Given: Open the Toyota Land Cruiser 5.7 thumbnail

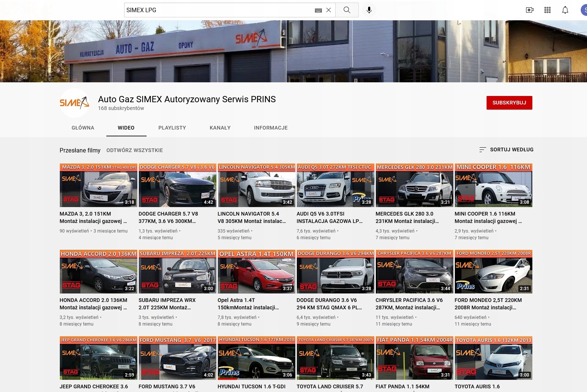Looking at the screenshot, I should point(336,358).
